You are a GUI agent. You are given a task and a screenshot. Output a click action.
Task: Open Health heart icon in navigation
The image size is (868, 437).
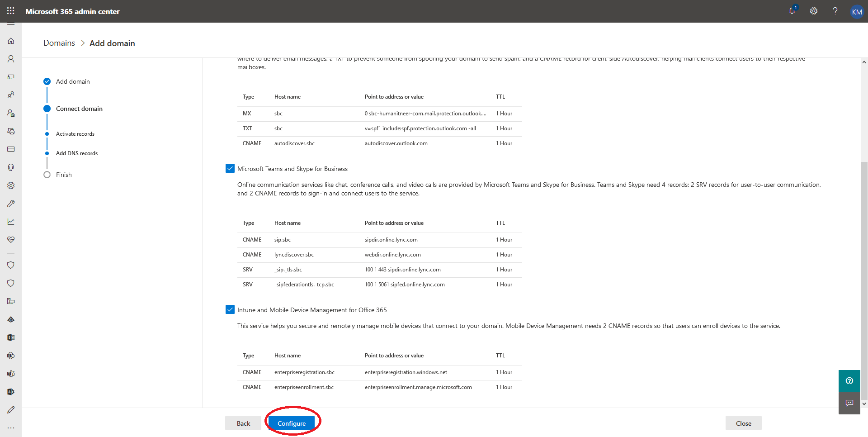click(11, 240)
